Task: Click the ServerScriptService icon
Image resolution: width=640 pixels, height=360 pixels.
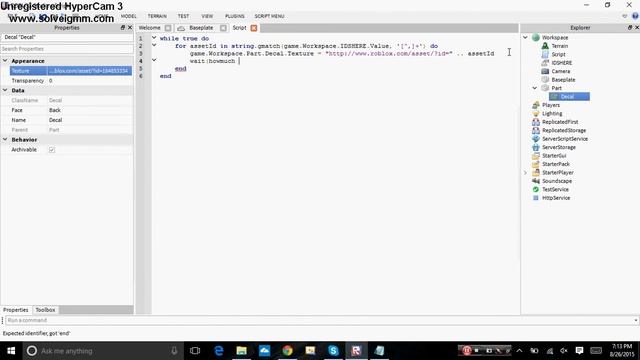Action: (x=536, y=139)
